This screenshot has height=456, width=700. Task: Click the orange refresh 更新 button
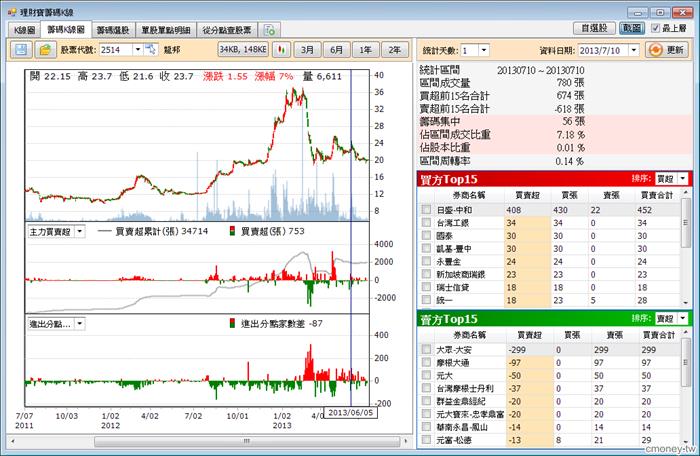[667, 50]
